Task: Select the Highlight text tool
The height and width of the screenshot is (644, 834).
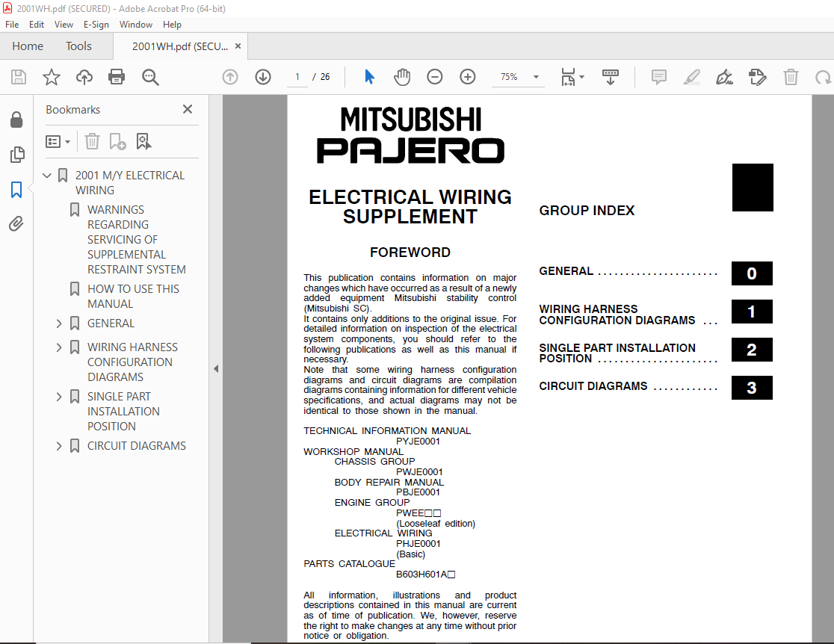Action: (691, 77)
